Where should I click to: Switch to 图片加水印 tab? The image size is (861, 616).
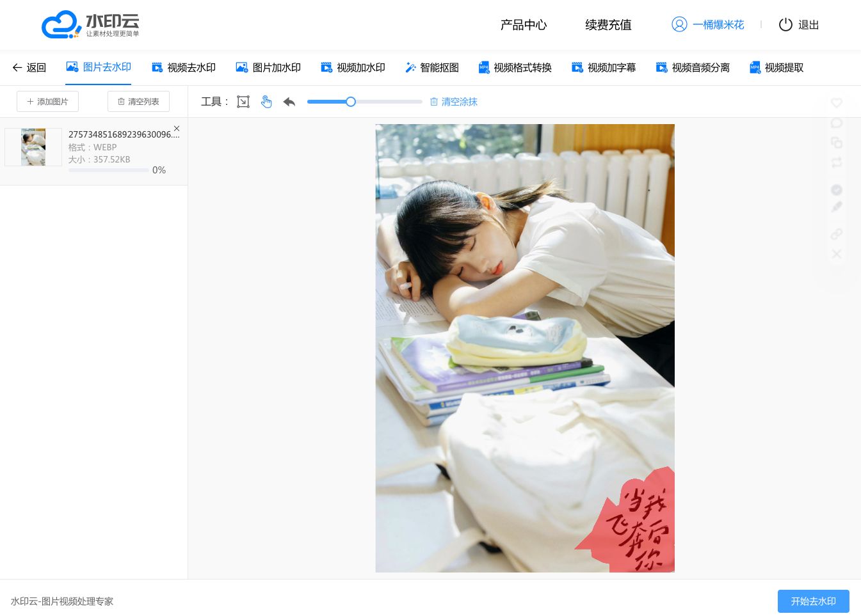[268, 67]
